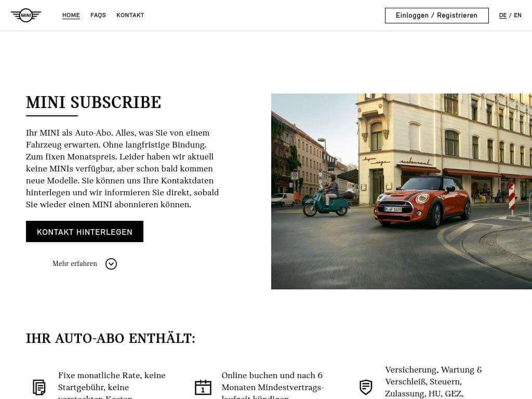Go to the FAQS page
This screenshot has height=399, width=532.
[x=98, y=15]
